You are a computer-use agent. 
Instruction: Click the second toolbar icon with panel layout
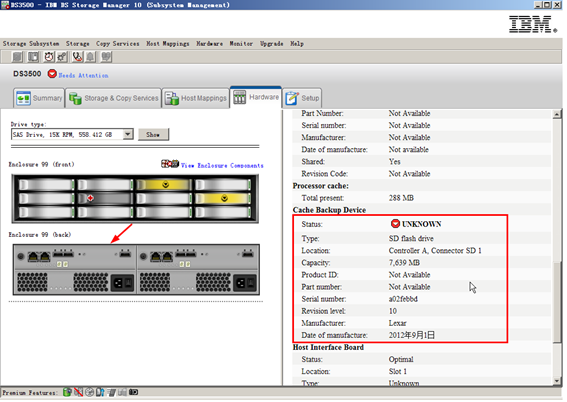[33, 57]
